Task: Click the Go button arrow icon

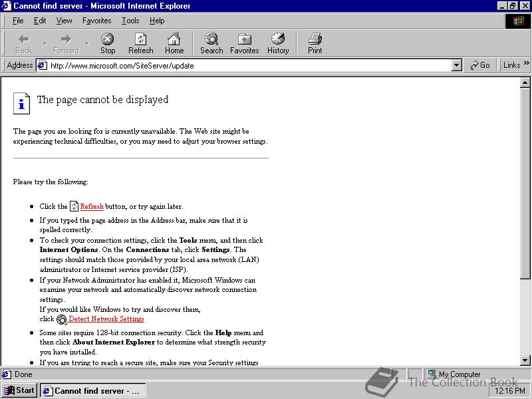Action: 474,65
